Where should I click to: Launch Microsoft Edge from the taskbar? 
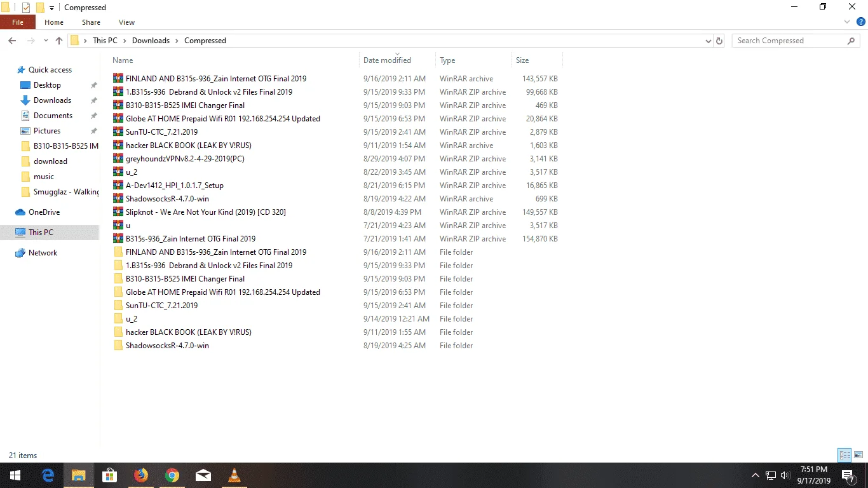[x=48, y=475]
